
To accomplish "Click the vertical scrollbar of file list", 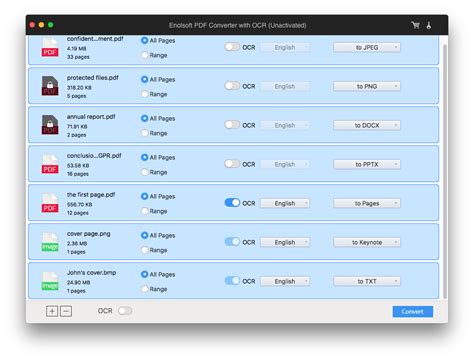I will pyautogui.click(x=445, y=172).
